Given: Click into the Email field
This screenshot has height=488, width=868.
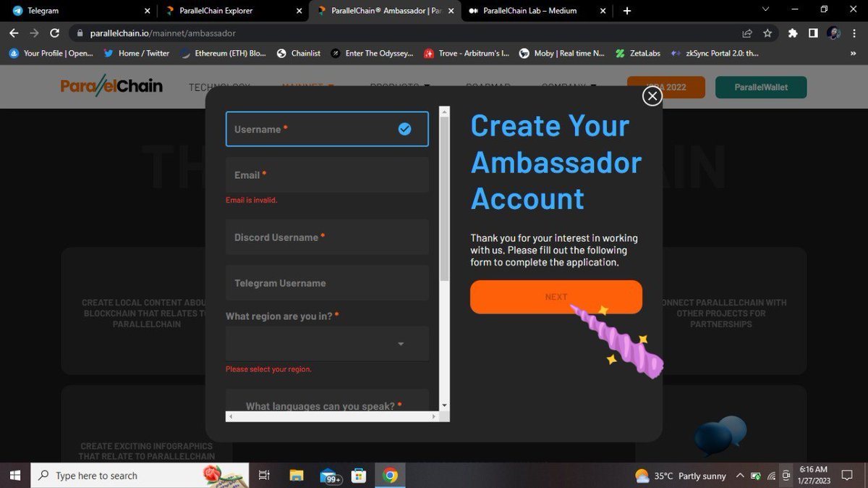Looking at the screenshot, I should [327, 175].
